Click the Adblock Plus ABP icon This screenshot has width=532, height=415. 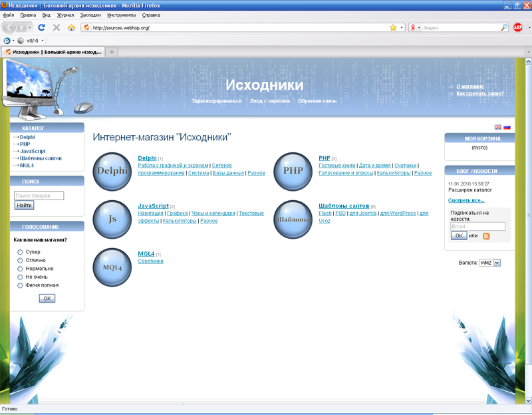tap(518, 27)
